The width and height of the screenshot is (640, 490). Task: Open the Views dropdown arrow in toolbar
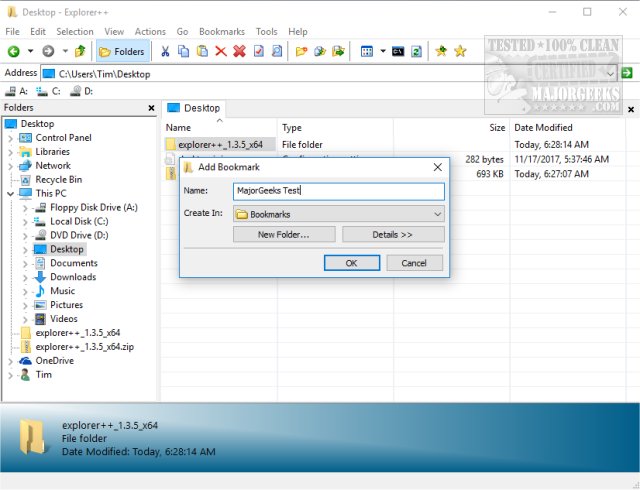click(x=381, y=51)
